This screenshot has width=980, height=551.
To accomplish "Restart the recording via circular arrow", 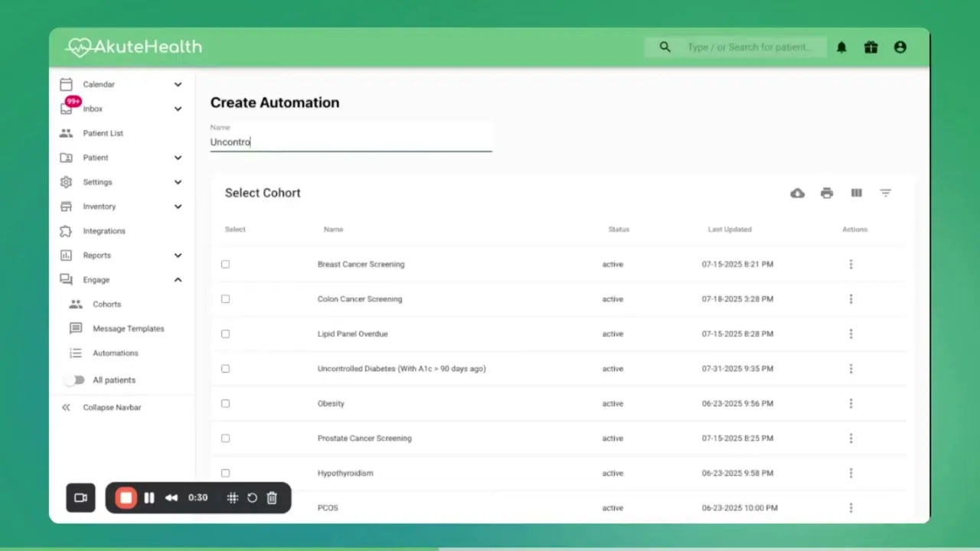I will coord(252,498).
